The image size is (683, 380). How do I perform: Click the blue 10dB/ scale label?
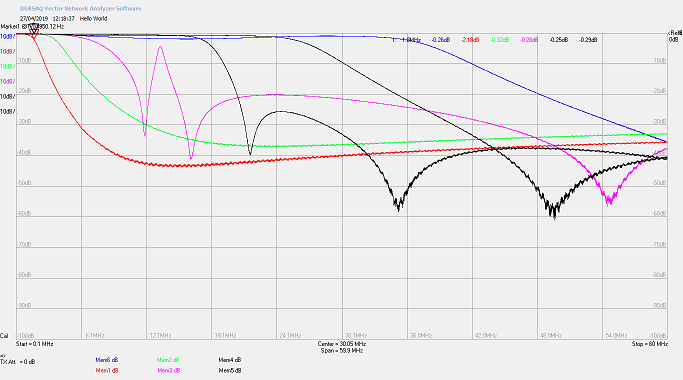pyautogui.click(x=8, y=37)
